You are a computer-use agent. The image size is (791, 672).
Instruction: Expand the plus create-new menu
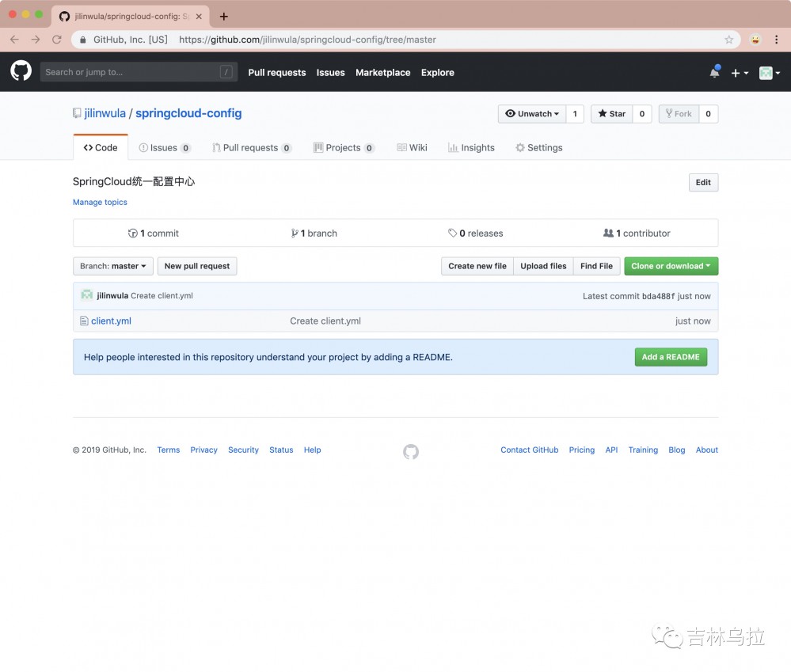[740, 73]
